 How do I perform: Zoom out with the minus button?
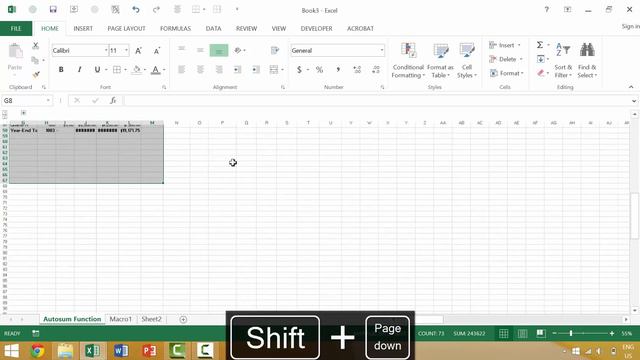click(x=554, y=333)
